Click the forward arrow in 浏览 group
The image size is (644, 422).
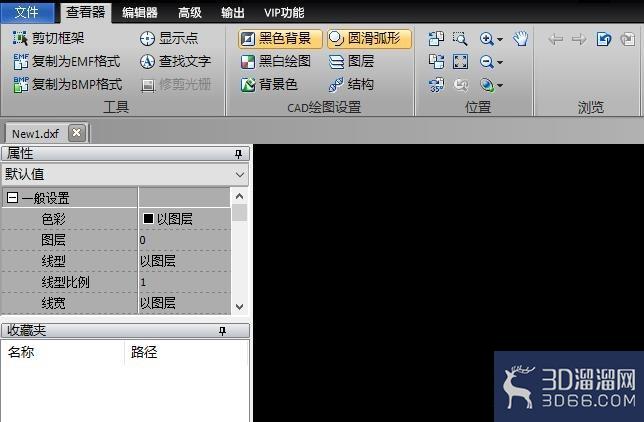coord(579,39)
